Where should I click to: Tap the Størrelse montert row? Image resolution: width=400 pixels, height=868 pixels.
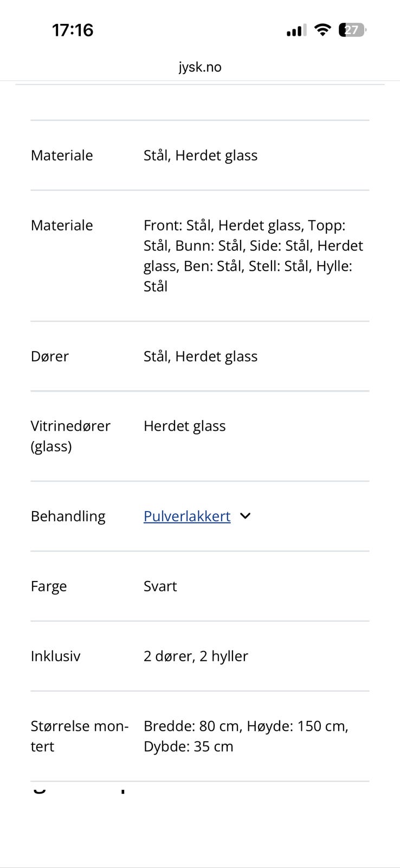tap(80, 736)
